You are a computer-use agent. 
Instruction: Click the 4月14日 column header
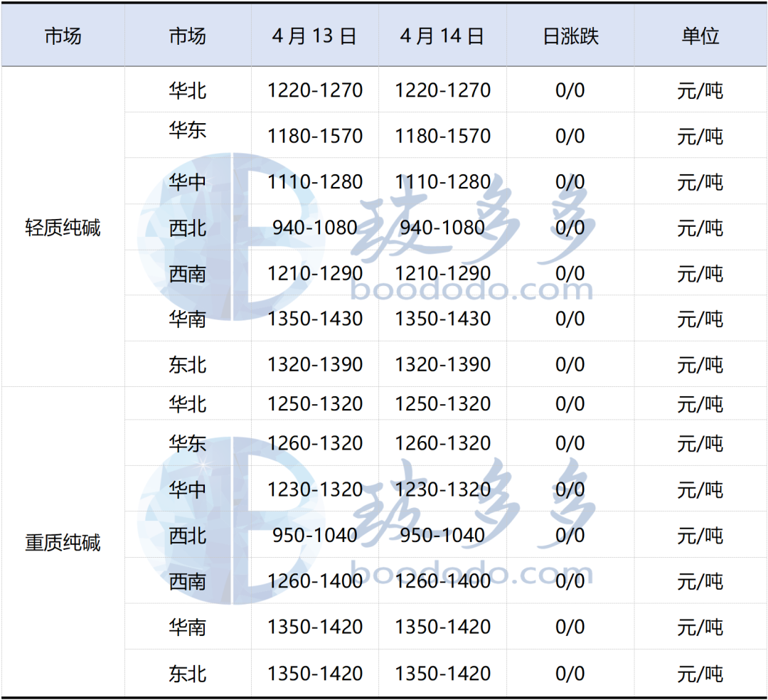(442, 36)
